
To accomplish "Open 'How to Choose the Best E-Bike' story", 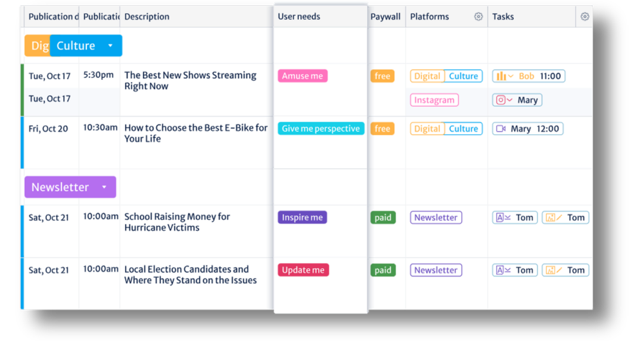I will click(x=196, y=133).
